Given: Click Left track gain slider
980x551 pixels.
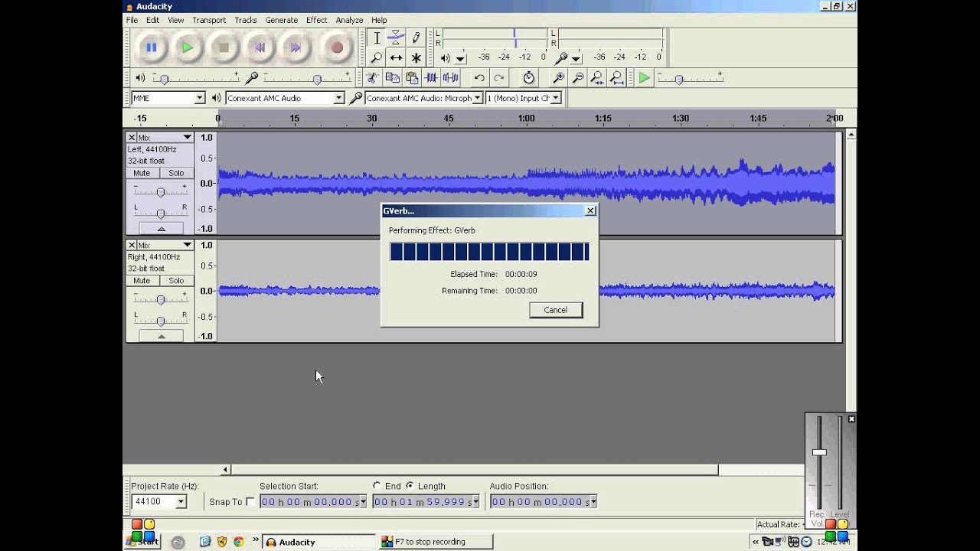Looking at the screenshot, I should pos(161,191).
